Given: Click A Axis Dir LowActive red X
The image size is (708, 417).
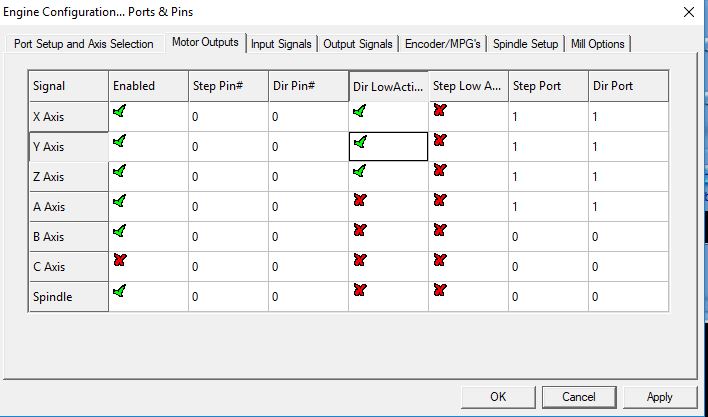Looking at the screenshot, I should click(360, 201).
